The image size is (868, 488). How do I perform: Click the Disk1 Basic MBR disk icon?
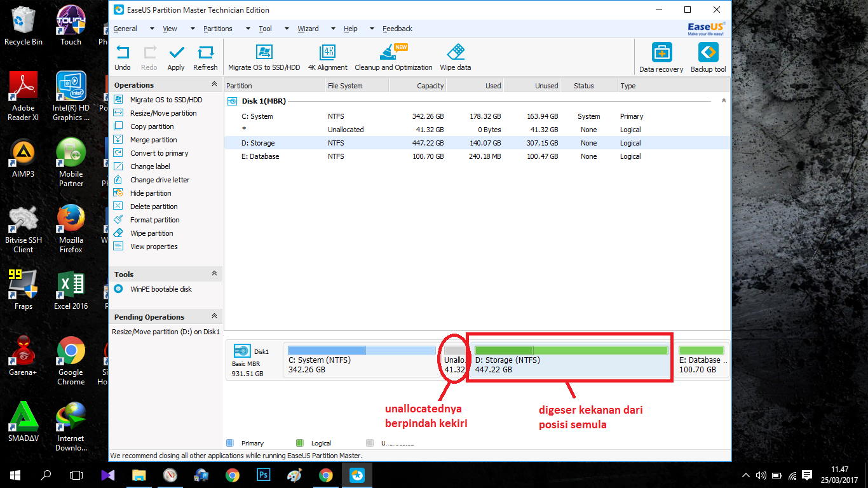click(x=242, y=351)
